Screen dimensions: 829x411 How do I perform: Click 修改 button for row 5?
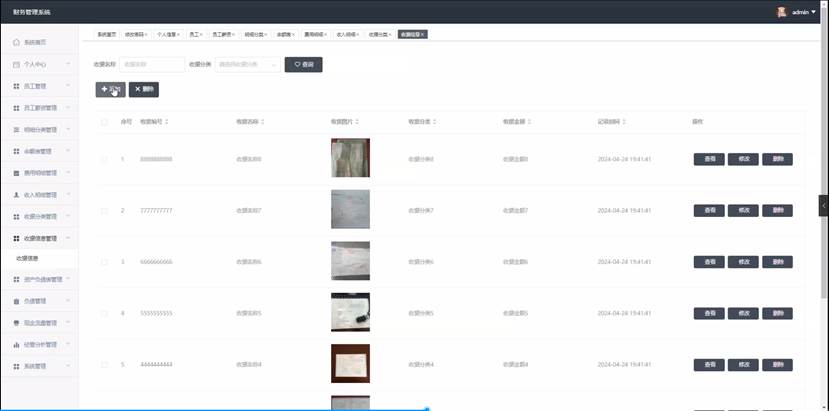coord(743,364)
